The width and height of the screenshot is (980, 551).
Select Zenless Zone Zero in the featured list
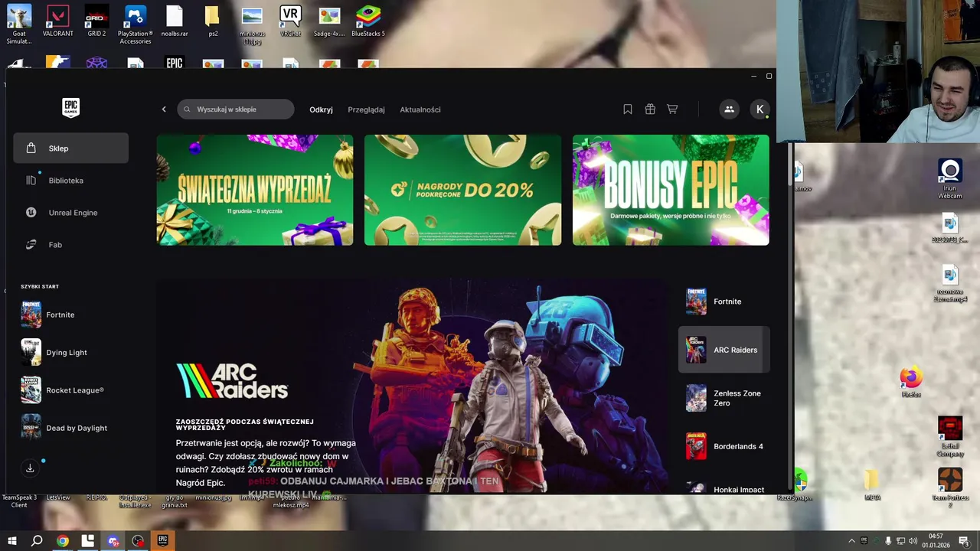(x=724, y=398)
